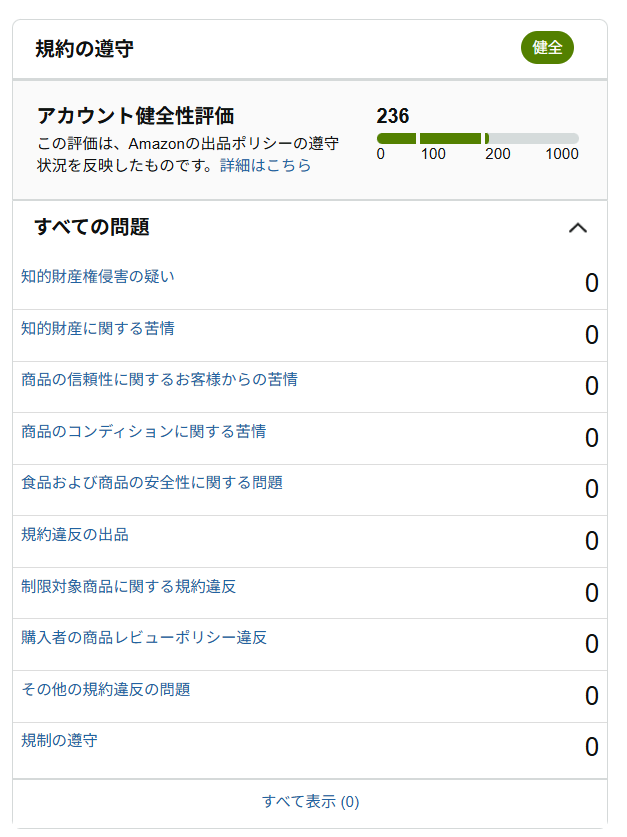This screenshot has width=627, height=837.
Task: Click the count next to 知的財産権侵害の疑い
Action: point(591,283)
